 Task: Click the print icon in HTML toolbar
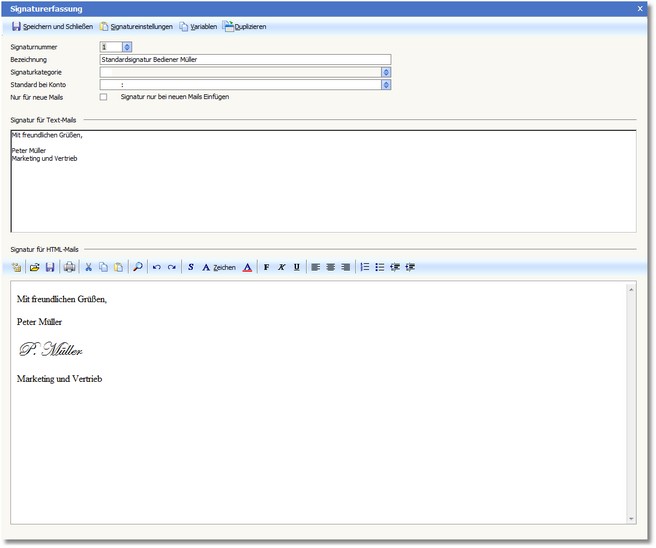click(x=69, y=267)
